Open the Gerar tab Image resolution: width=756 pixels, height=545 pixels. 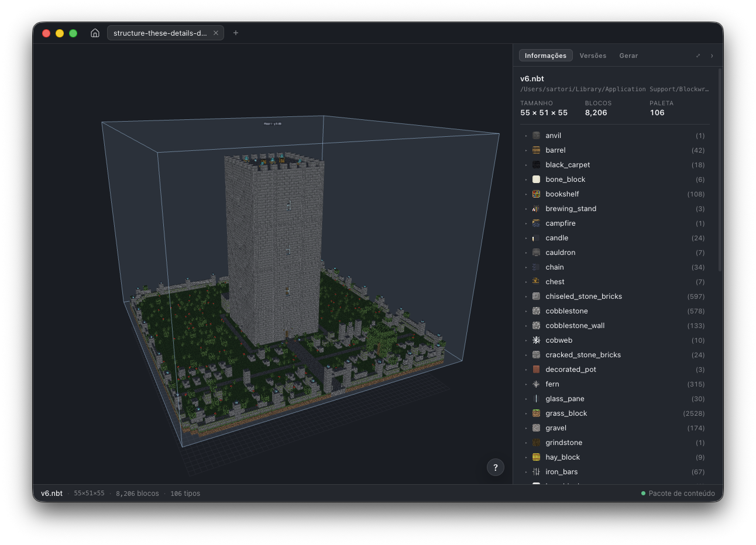(628, 56)
